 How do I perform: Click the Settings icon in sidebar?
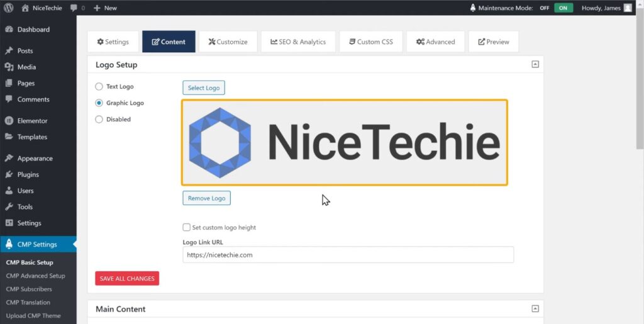tap(9, 223)
